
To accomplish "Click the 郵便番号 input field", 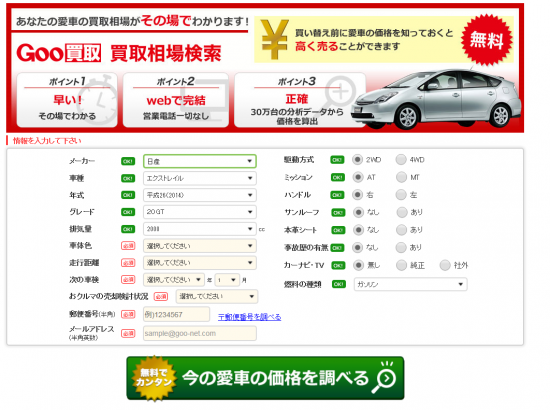I will click(176, 314).
